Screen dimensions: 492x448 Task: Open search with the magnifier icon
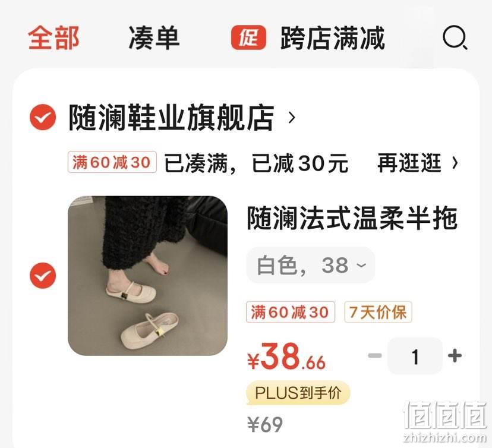[x=455, y=38]
